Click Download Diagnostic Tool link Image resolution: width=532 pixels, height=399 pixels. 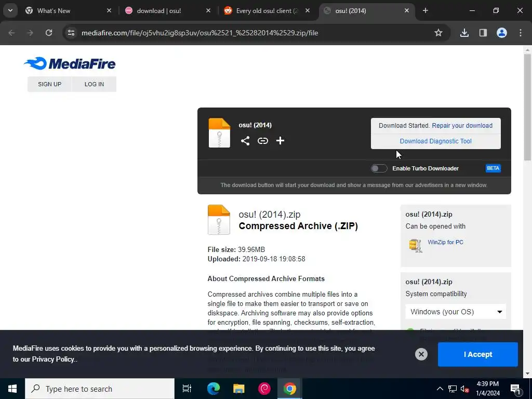coord(436,141)
